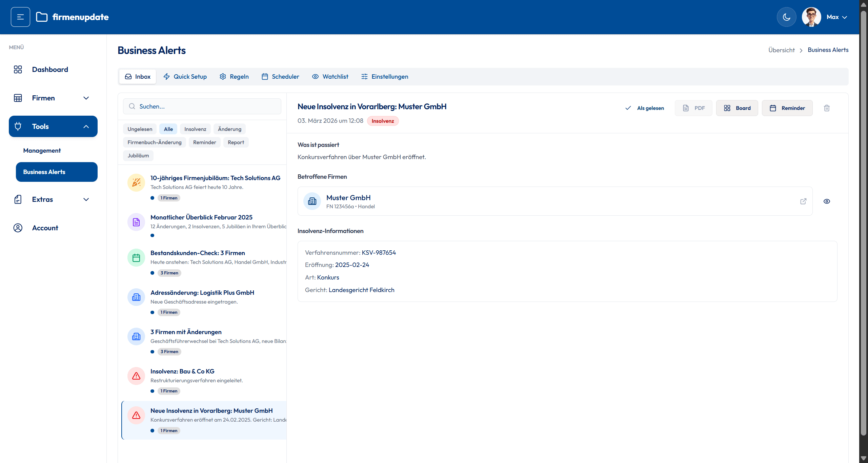Open Business Alerts in the sidebar
Screen dimensions: 868x463
(x=56, y=172)
